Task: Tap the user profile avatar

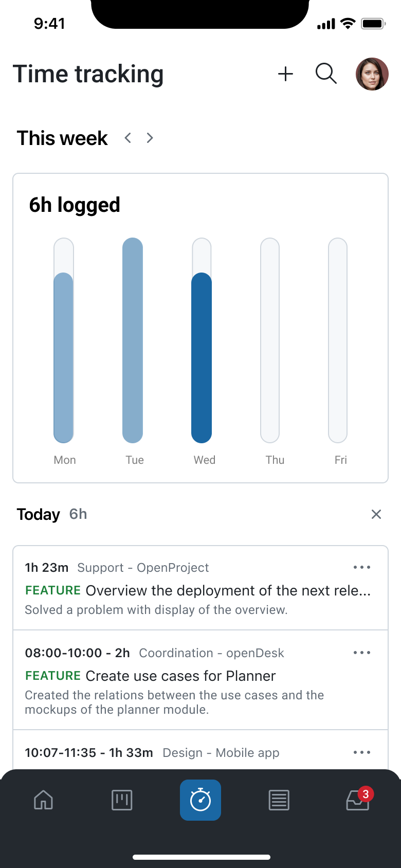Action: click(372, 74)
